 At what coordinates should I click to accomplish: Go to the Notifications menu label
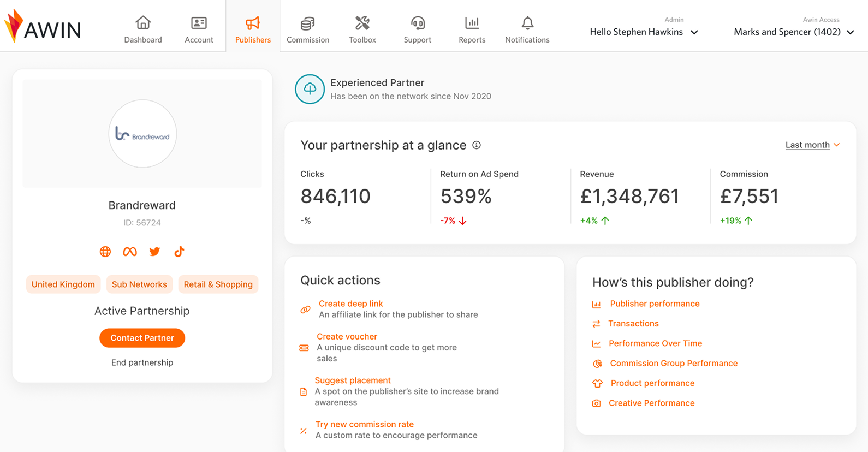pyautogui.click(x=527, y=40)
